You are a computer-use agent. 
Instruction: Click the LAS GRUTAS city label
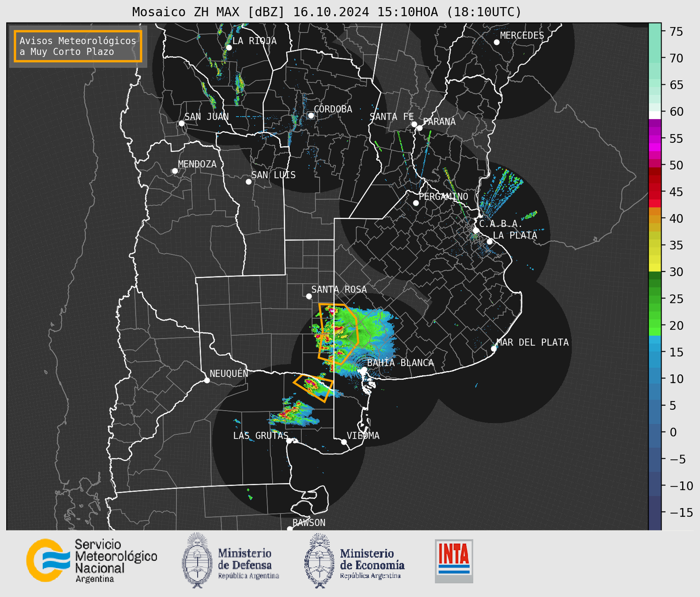tap(261, 436)
